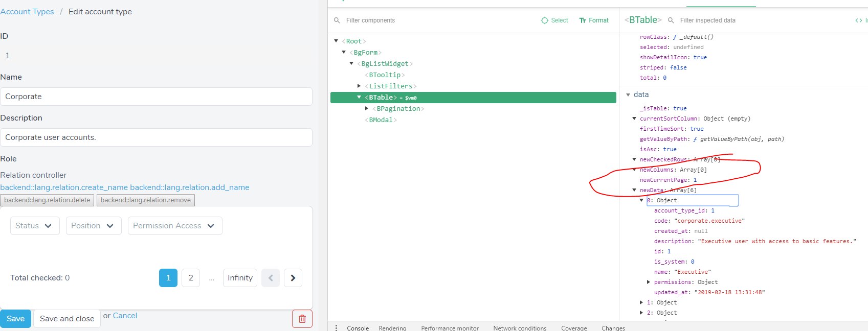Click the Select component target icon

tap(545, 20)
